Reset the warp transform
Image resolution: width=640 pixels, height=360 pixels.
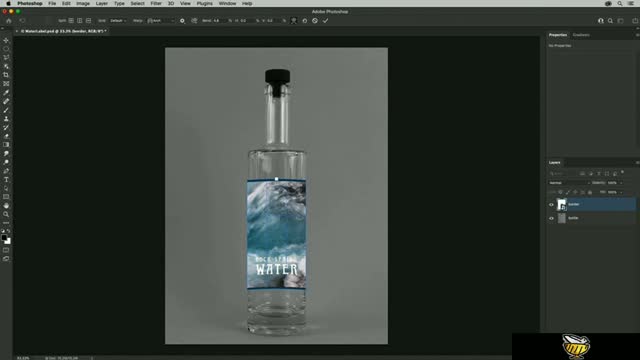pos(304,20)
